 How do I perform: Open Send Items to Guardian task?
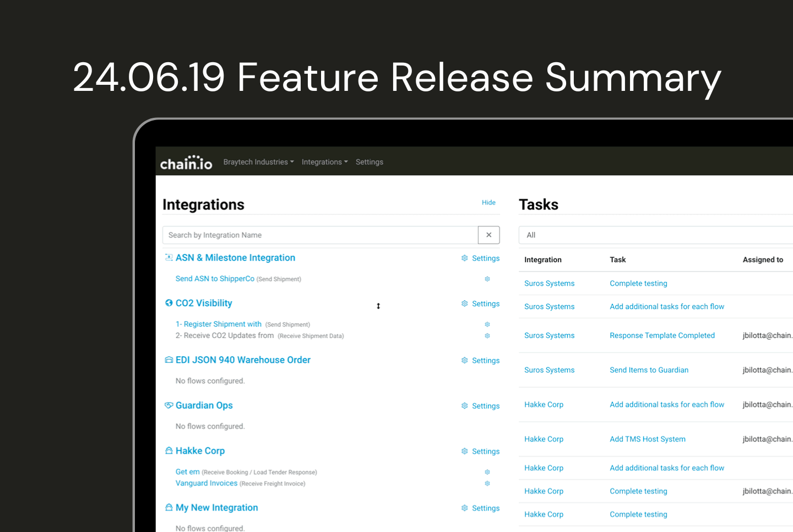click(x=649, y=370)
